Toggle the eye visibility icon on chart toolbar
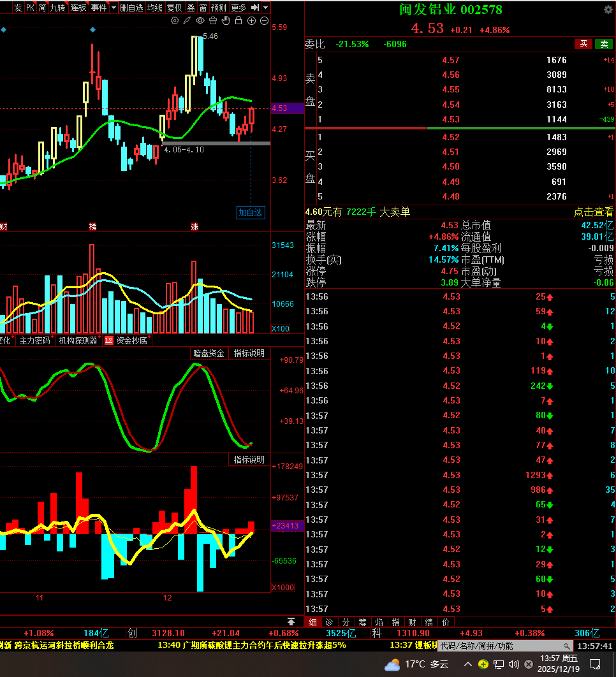The width and height of the screenshot is (616, 677). click(200, 20)
